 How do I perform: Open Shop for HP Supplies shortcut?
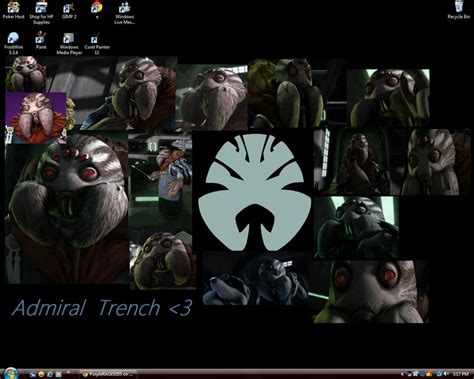(x=41, y=13)
